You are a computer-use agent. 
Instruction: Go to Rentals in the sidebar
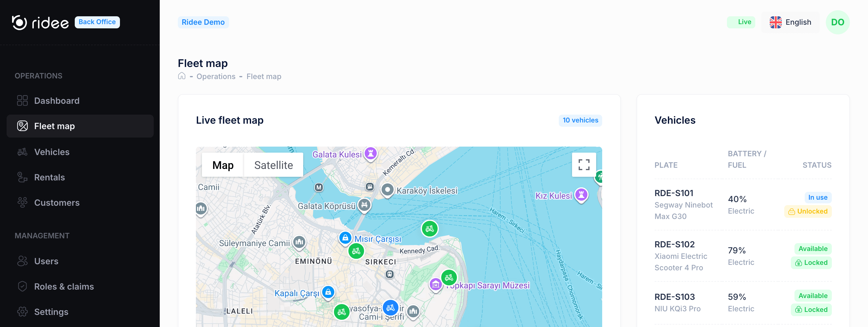(x=80, y=177)
